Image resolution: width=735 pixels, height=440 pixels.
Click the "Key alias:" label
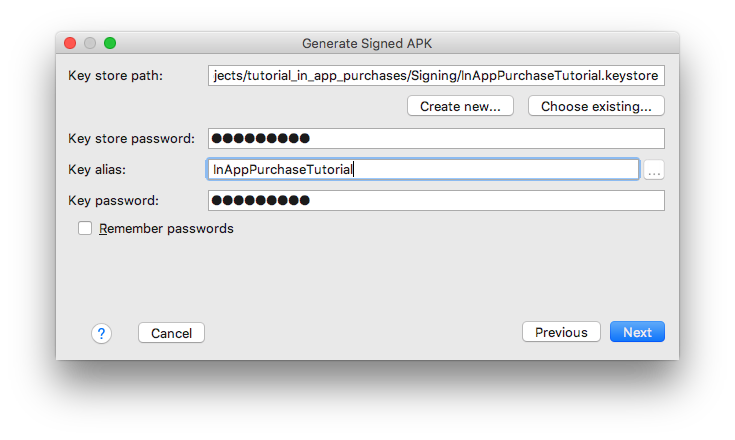[96, 170]
